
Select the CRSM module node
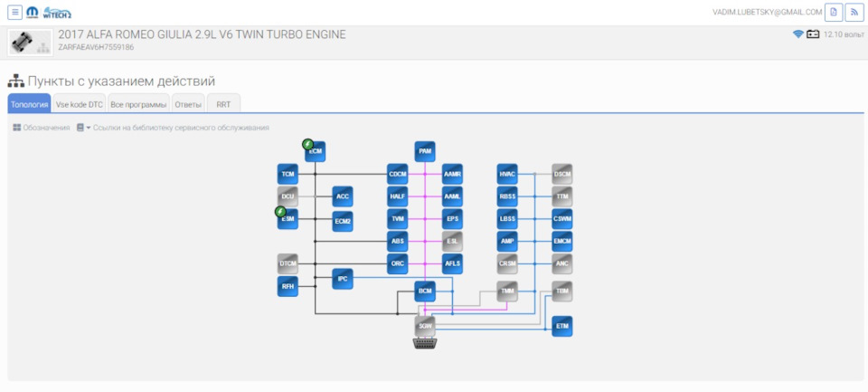point(507,263)
